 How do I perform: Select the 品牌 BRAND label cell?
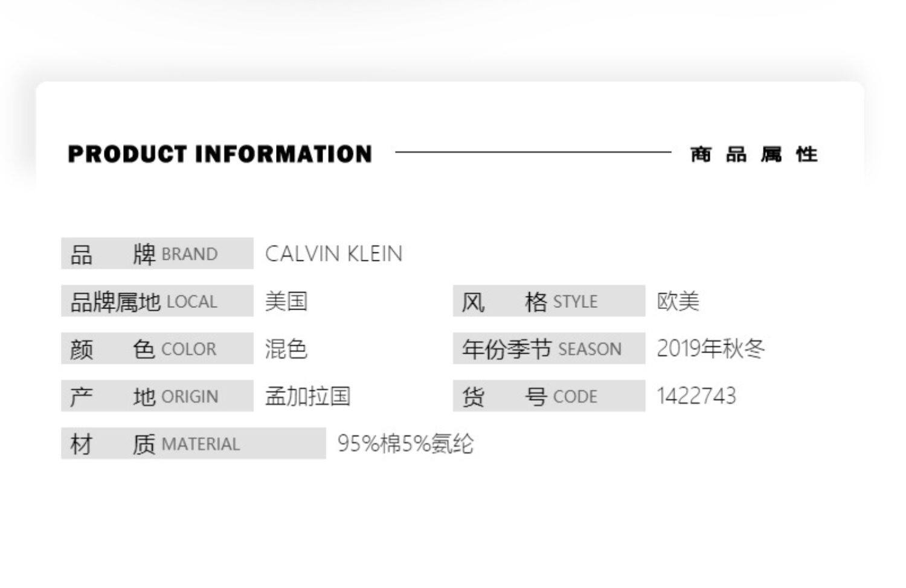(x=157, y=254)
